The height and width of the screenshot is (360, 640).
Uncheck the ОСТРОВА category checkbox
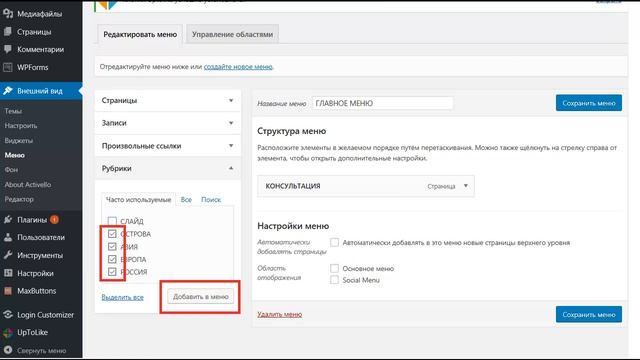click(x=112, y=234)
